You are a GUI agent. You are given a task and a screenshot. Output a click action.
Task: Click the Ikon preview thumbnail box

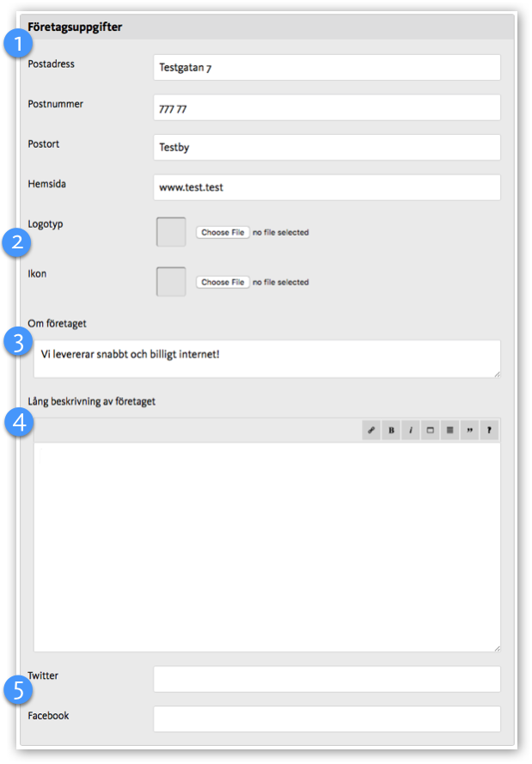click(x=171, y=282)
